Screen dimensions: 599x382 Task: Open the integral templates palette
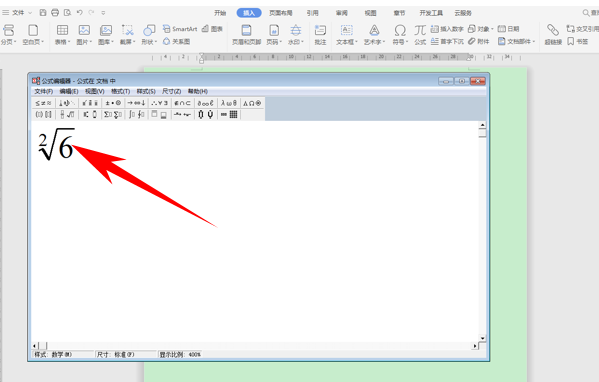[136, 114]
